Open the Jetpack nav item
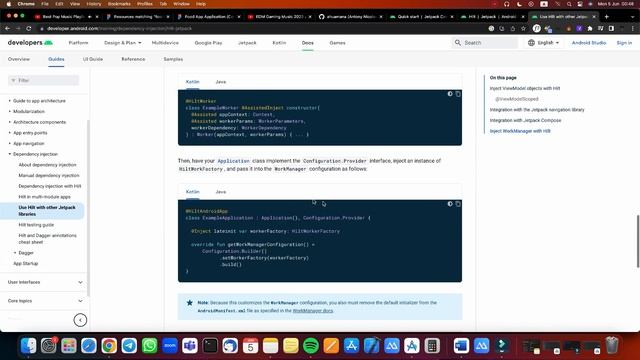 click(247, 43)
